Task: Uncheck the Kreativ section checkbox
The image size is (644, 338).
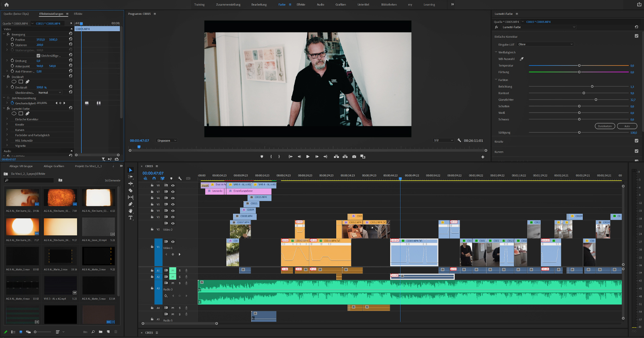Action: click(636, 141)
